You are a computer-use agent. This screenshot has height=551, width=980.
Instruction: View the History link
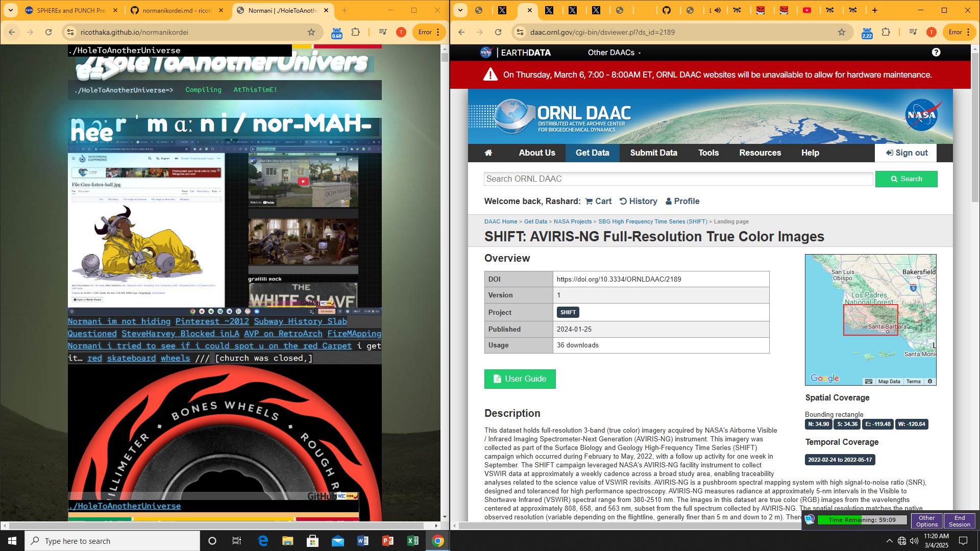(x=639, y=202)
